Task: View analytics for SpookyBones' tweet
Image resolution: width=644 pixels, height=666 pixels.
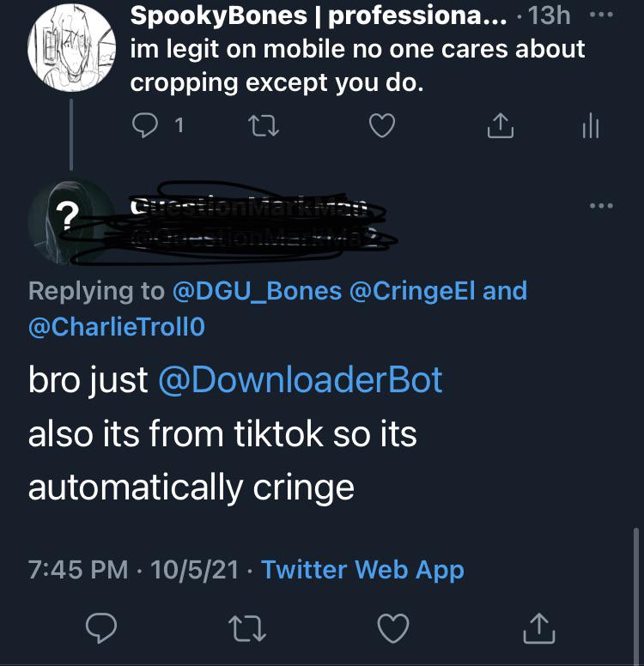Action: pyautogui.click(x=590, y=126)
